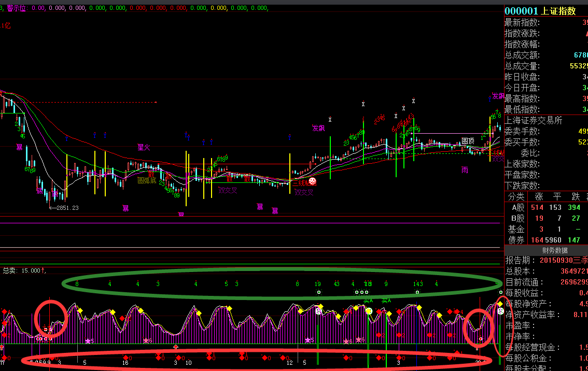Click the 警示位 indicator label at top
Image resolution: width=588 pixels, height=371 pixels.
pyautogui.click(x=17, y=8)
